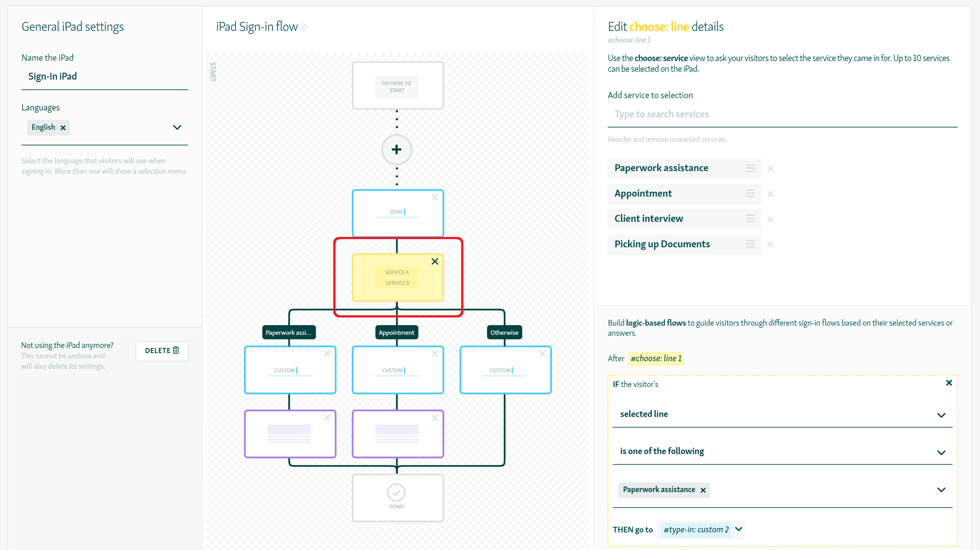Expand the Languages dropdown
980x550 pixels.
click(177, 127)
